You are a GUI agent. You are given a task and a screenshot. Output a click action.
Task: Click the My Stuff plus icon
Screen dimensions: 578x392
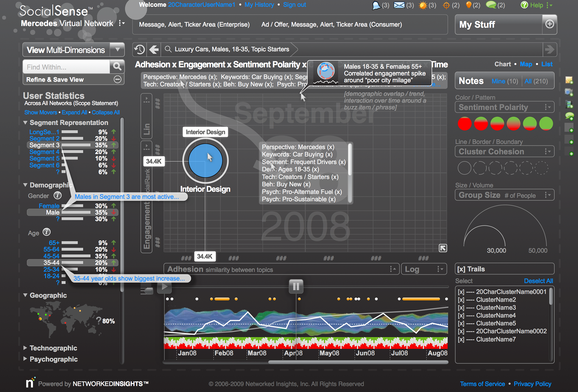click(549, 24)
